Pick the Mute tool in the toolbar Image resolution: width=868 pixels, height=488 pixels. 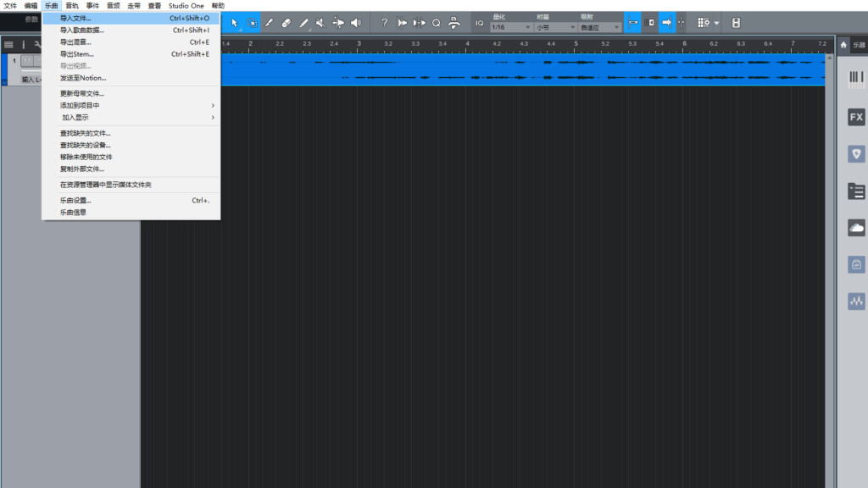(320, 23)
